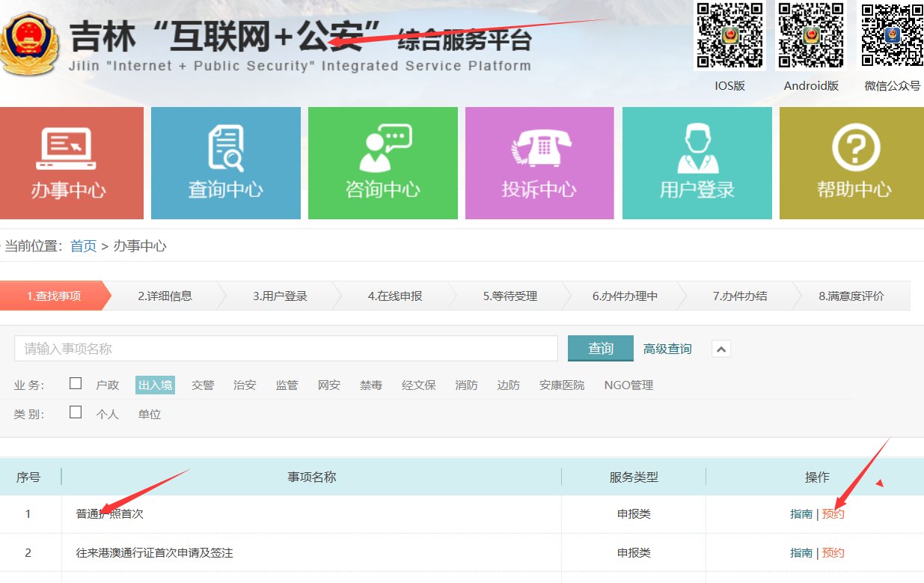Click the IOS版 QR code
The width and height of the screenshot is (924, 583).
coord(729,36)
